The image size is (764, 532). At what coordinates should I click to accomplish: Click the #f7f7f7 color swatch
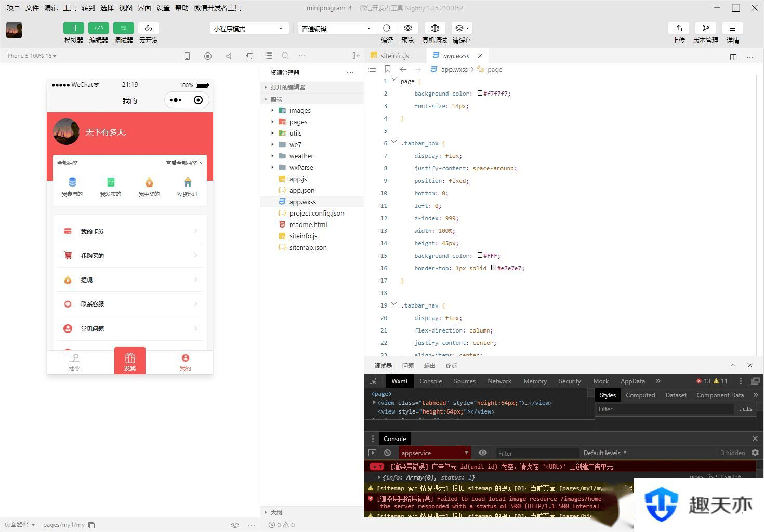[x=480, y=94]
